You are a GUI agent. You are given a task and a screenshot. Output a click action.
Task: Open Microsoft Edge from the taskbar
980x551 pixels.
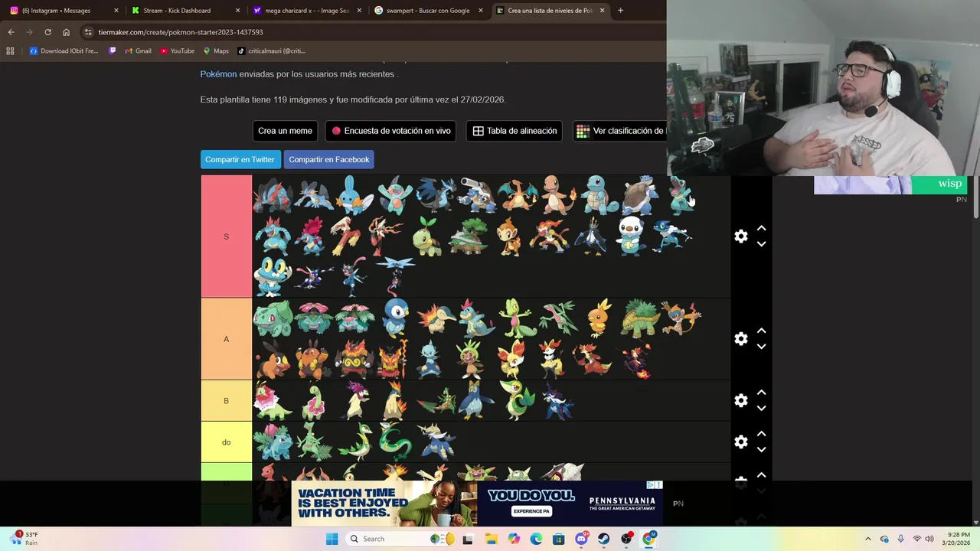[536, 539]
